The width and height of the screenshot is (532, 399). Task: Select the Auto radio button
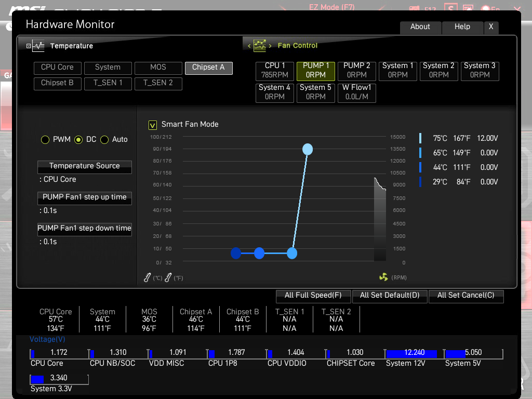click(104, 139)
